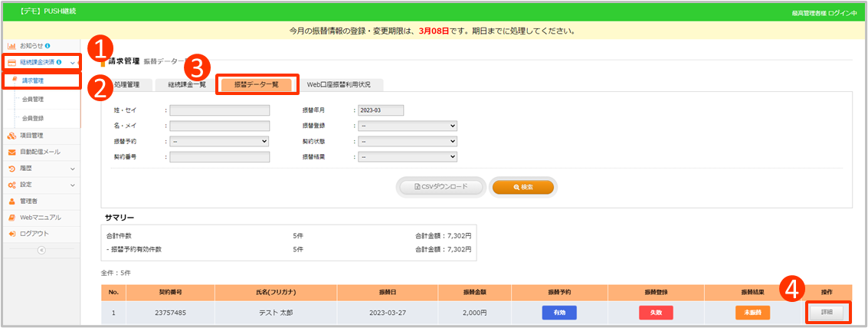Select 会員管理 in the sidebar

33,99
